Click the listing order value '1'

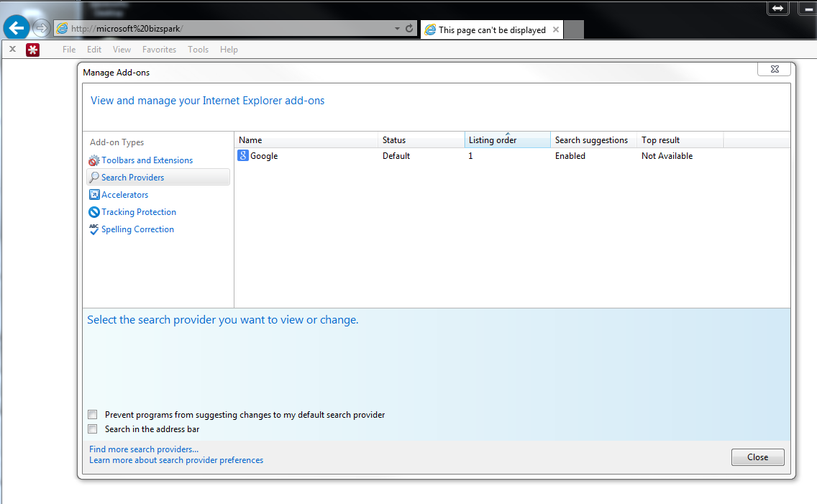[470, 156]
